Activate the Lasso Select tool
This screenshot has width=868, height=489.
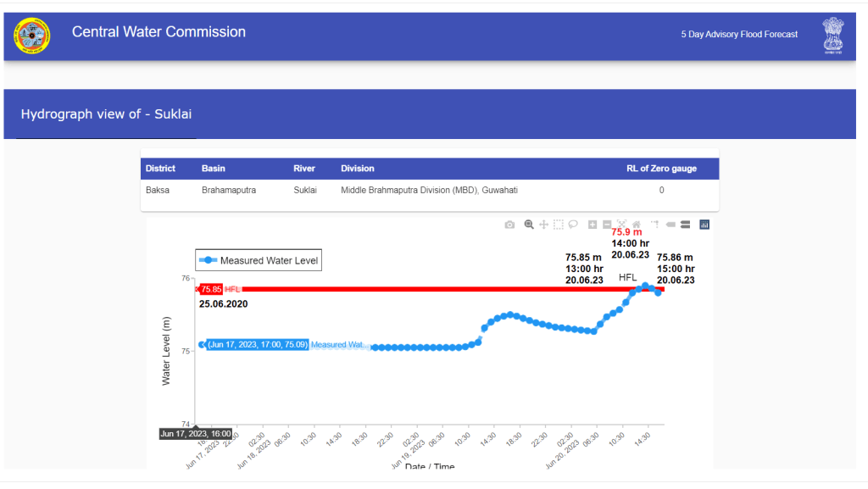pyautogui.click(x=573, y=225)
